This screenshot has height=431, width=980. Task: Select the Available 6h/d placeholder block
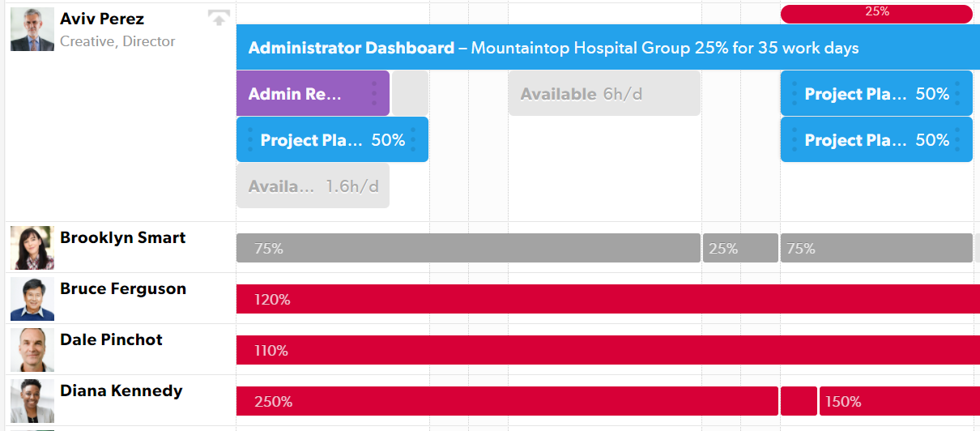(x=604, y=93)
